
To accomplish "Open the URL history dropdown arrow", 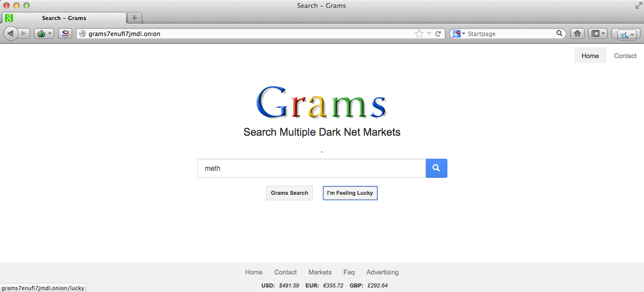I will pos(429,34).
